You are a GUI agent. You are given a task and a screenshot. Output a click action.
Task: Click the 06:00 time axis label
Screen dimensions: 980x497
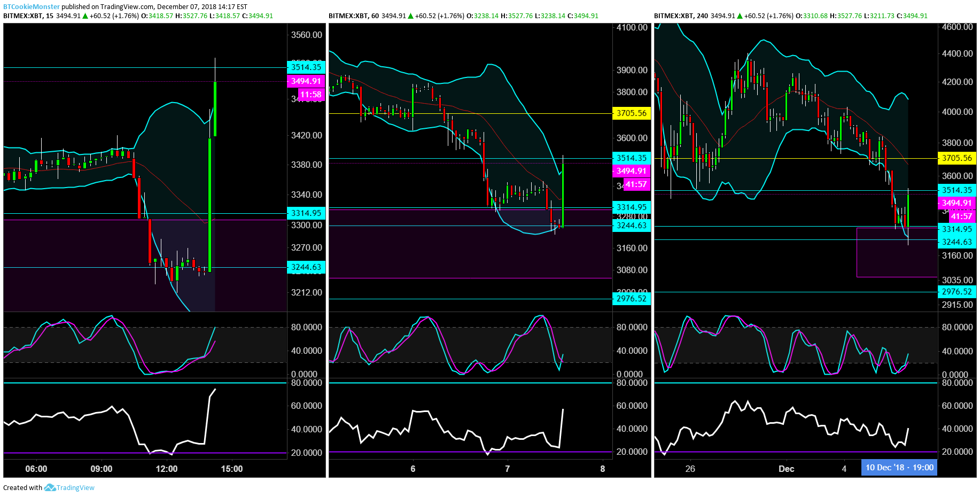coord(36,469)
